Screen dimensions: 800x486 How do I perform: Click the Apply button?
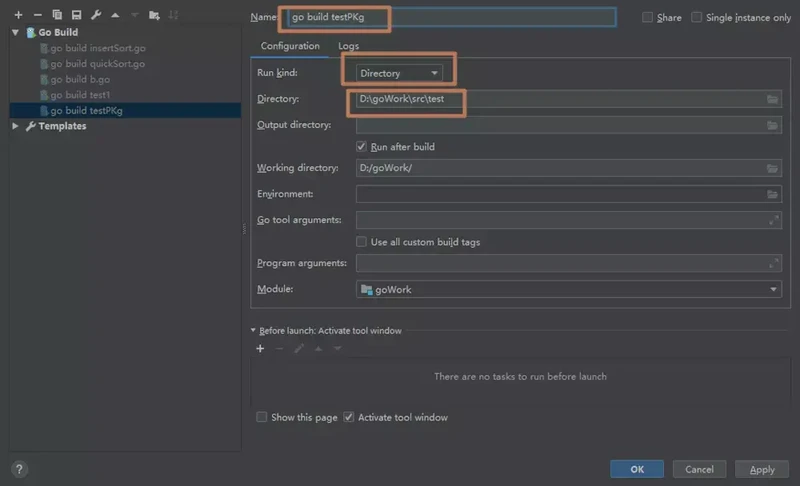click(x=761, y=469)
